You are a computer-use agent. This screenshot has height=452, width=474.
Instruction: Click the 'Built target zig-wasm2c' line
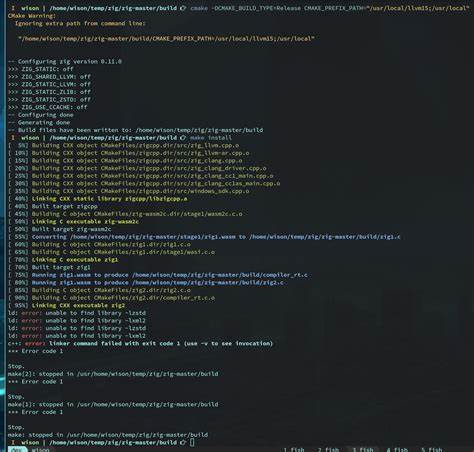click(60, 229)
